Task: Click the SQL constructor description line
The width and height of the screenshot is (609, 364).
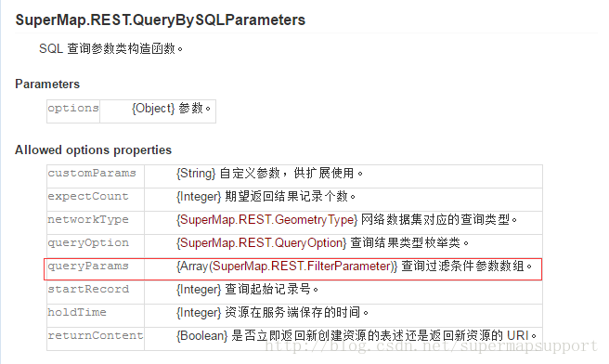Action: coord(110,49)
